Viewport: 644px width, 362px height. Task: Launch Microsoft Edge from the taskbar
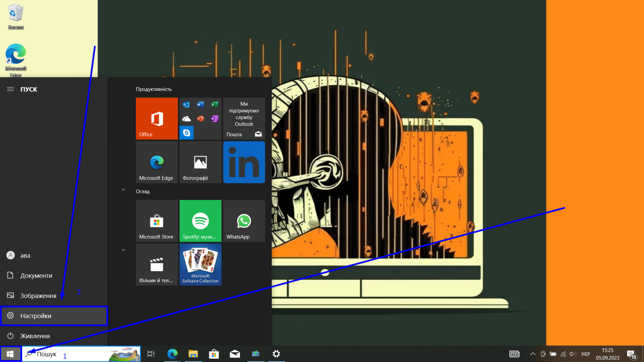click(x=172, y=354)
